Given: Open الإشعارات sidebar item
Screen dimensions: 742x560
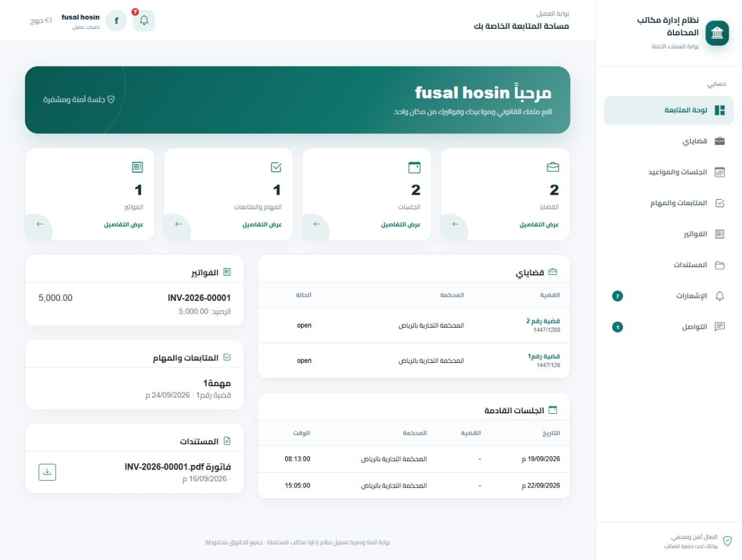Looking at the screenshot, I should pyautogui.click(x=669, y=296).
